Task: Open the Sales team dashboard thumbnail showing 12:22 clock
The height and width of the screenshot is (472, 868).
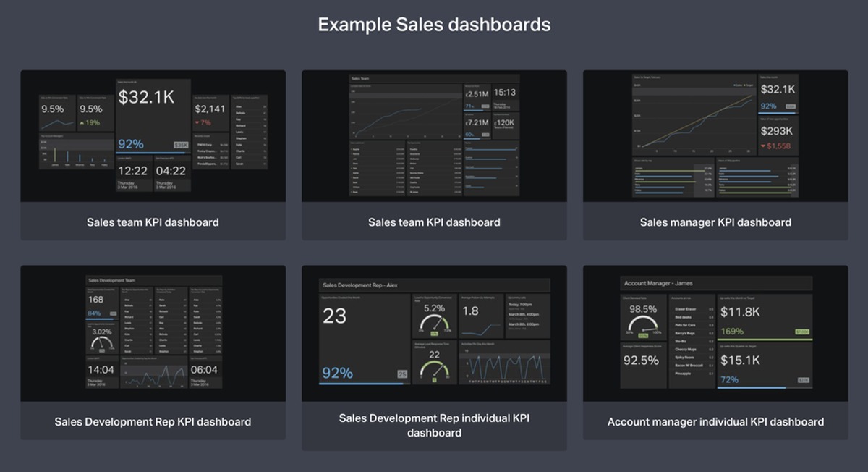Action: (x=153, y=136)
